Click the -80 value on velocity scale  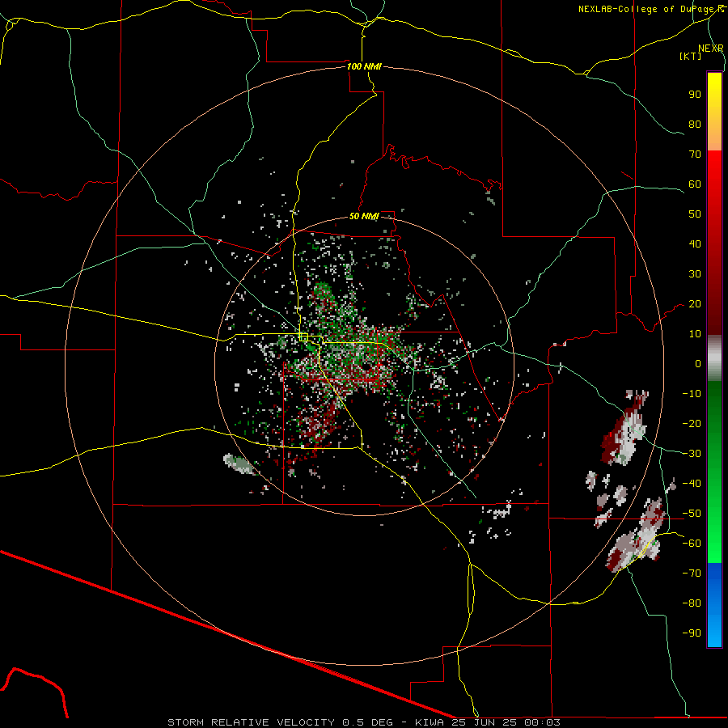[x=692, y=603]
